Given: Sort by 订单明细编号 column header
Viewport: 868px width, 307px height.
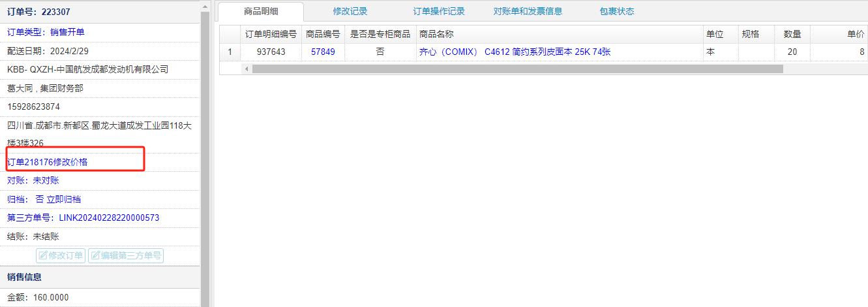Looking at the screenshot, I should [x=271, y=34].
